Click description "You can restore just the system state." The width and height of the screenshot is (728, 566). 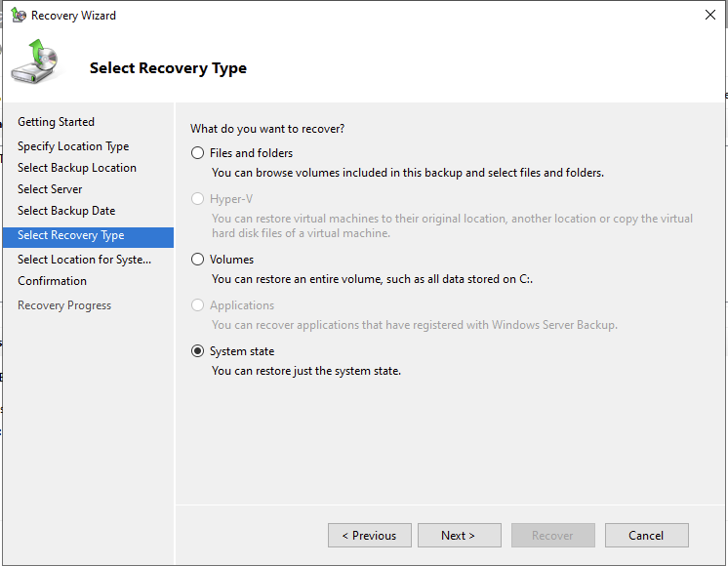[x=306, y=371]
